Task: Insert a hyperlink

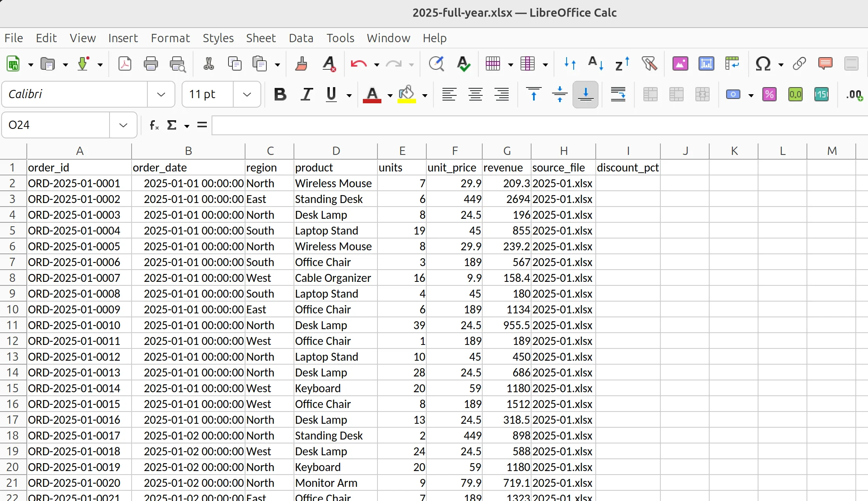Action: click(799, 63)
